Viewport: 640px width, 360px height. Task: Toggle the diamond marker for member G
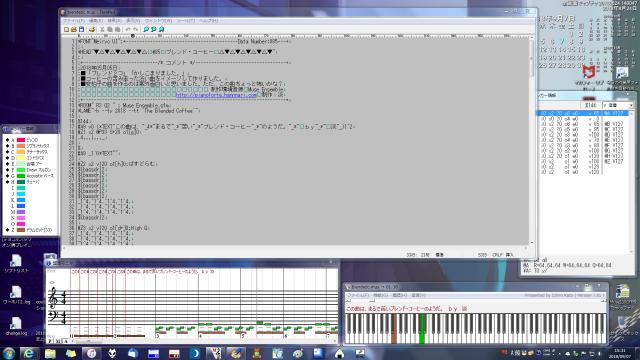click(x=7, y=176)
